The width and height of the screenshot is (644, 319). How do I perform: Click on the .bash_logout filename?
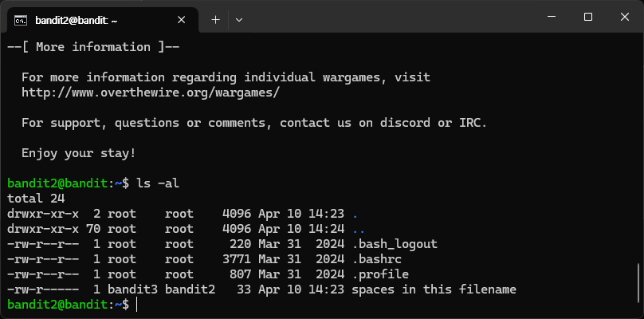pyautogui.click(x=395, y=244)
